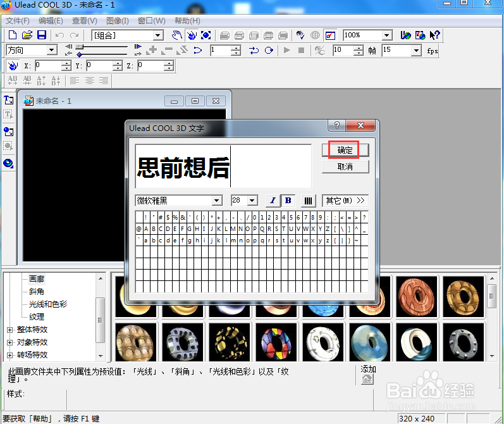Screen dimensions: 504x424
Task: Click the blue torus geometric object icon
Action: click(9, 163)
